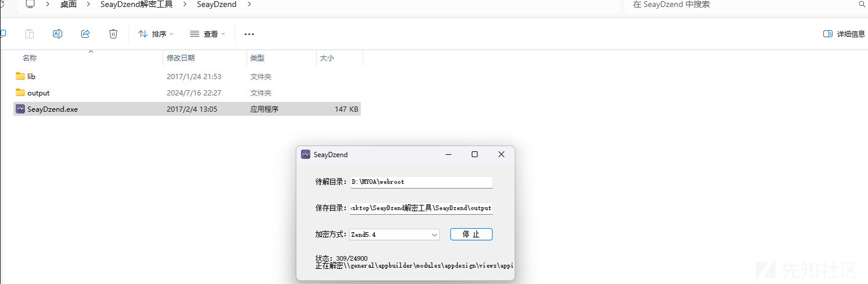Click the 正在解密 path status line
This screenshot has width=868, height=284.
click(x=415, y=265)
